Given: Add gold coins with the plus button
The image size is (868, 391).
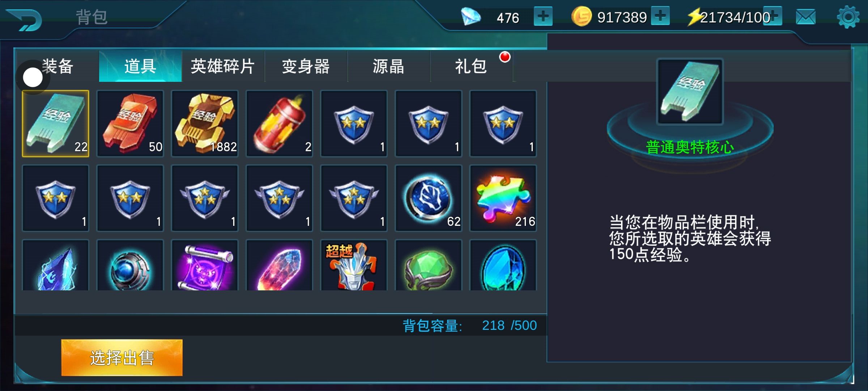Looking at the screenshot, I should [660, 16].
